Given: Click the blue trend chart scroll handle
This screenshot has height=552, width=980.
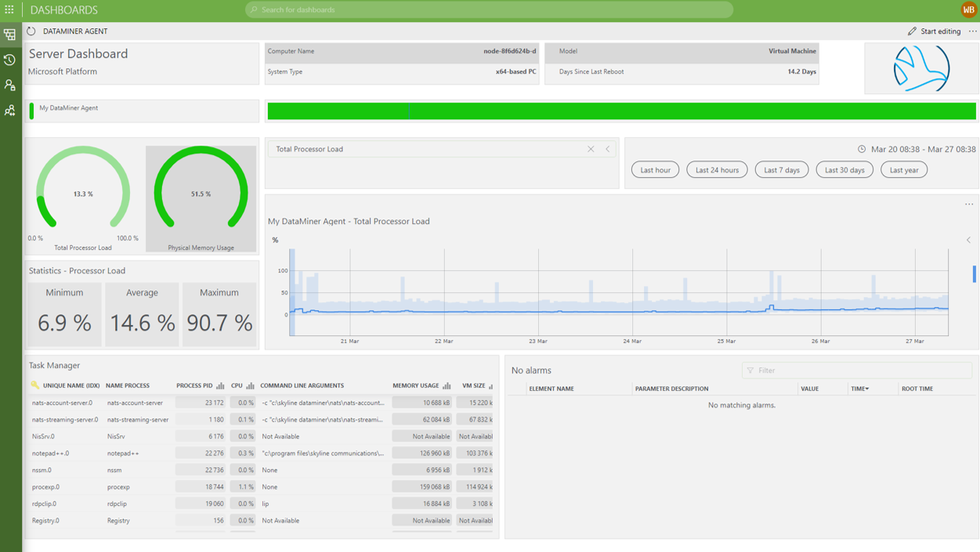Looking at the screenshot, I should (974, 273).
